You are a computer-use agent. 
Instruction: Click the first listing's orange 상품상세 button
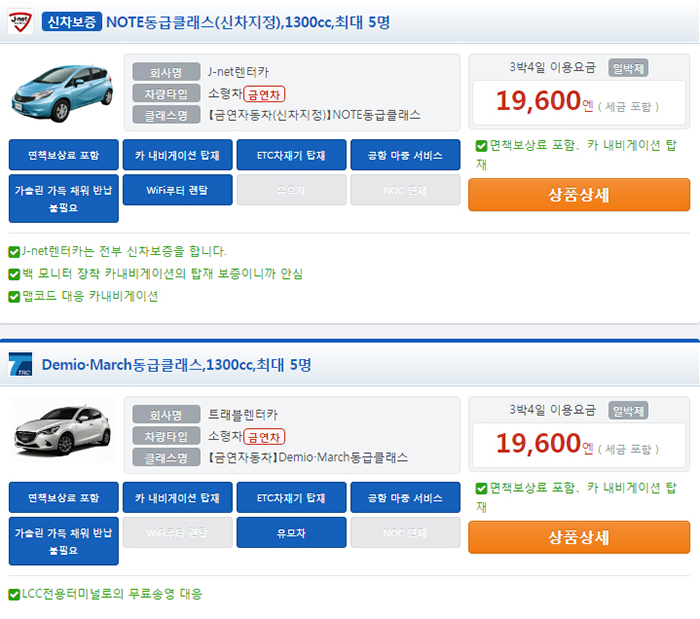579,194
